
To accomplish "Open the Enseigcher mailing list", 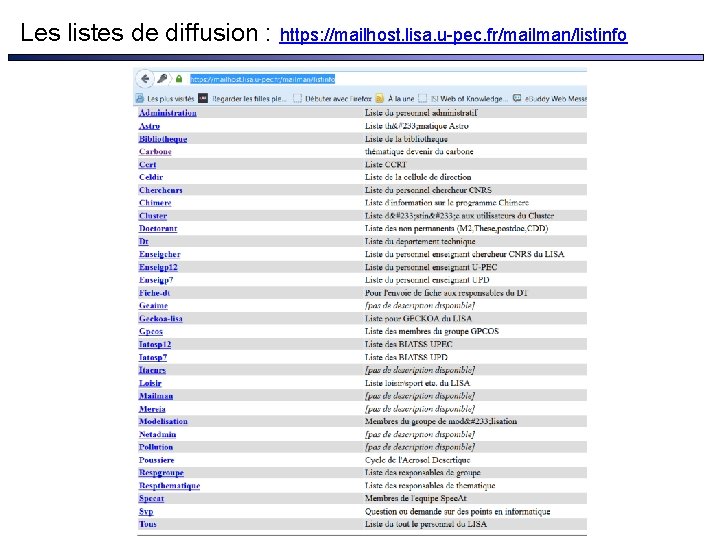I will pyautogui.click(x=160, y=254).
